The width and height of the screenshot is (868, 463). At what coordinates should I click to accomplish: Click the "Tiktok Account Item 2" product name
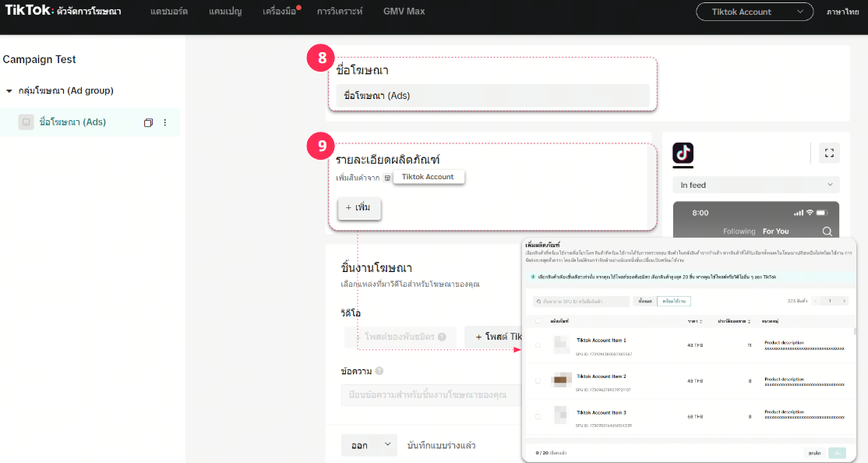click(602, 376)
